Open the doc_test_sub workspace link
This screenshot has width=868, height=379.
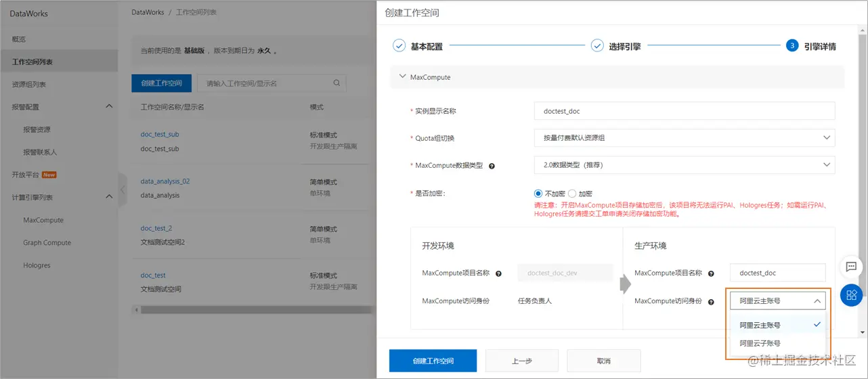point(160,134)
